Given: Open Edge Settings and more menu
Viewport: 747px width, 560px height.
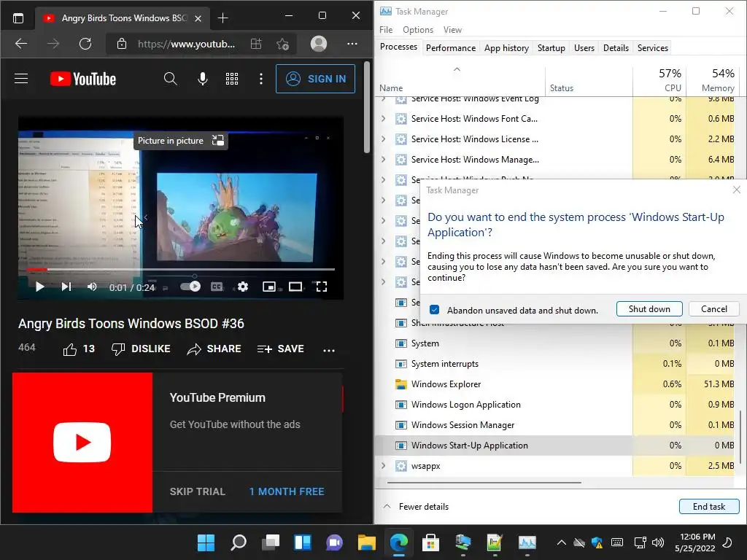Looking at the screenshot, I should [352, 44].
